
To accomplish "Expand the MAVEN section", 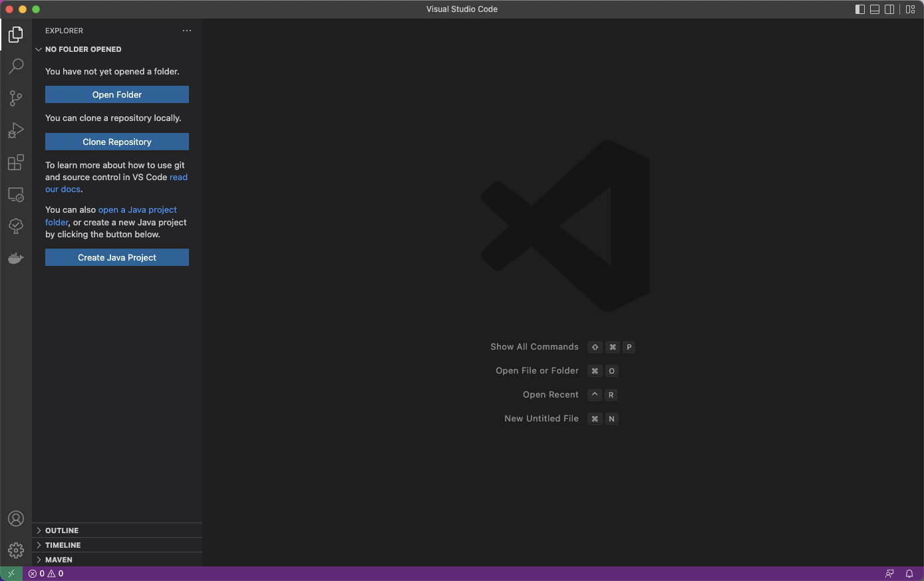I will (117, 560).
